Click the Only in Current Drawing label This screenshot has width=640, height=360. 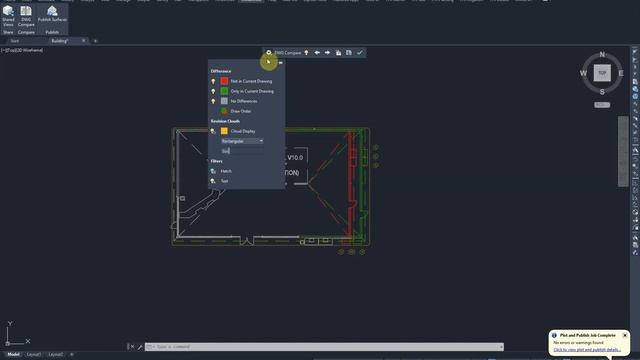click(x=252, y=91)
